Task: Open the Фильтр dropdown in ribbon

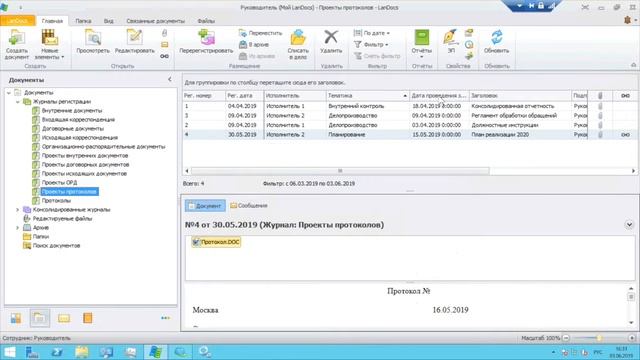Action: (371, 44)
